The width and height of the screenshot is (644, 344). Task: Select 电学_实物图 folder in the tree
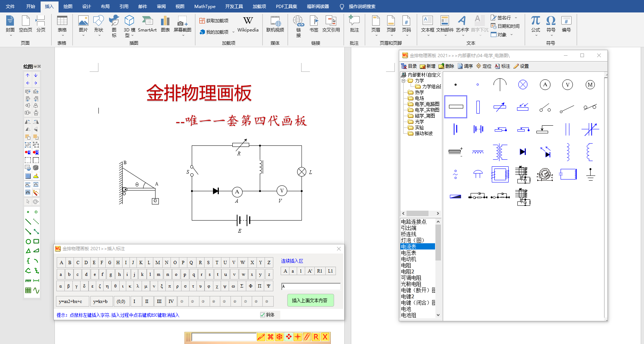coord(427,110)
